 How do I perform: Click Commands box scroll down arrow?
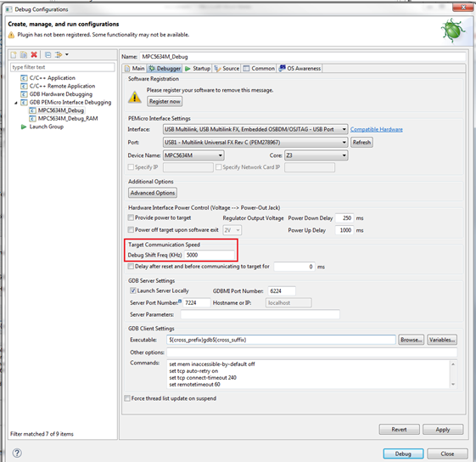453,385
